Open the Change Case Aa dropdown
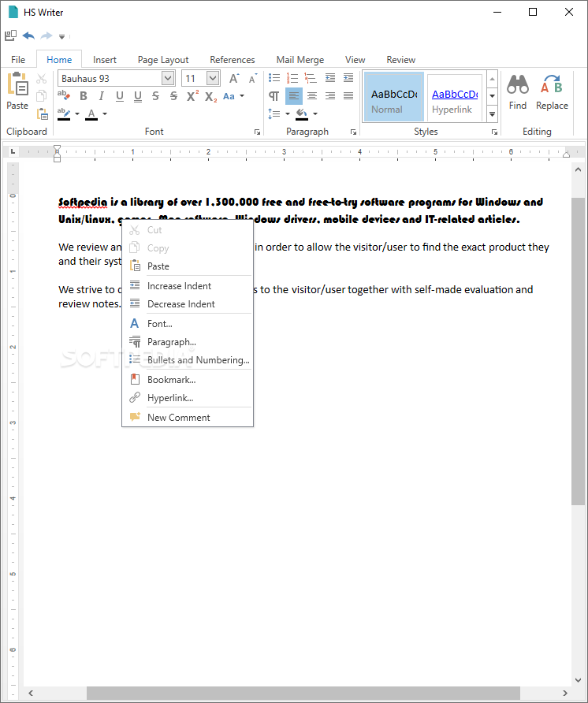588x703 pixels. [233, 96]
